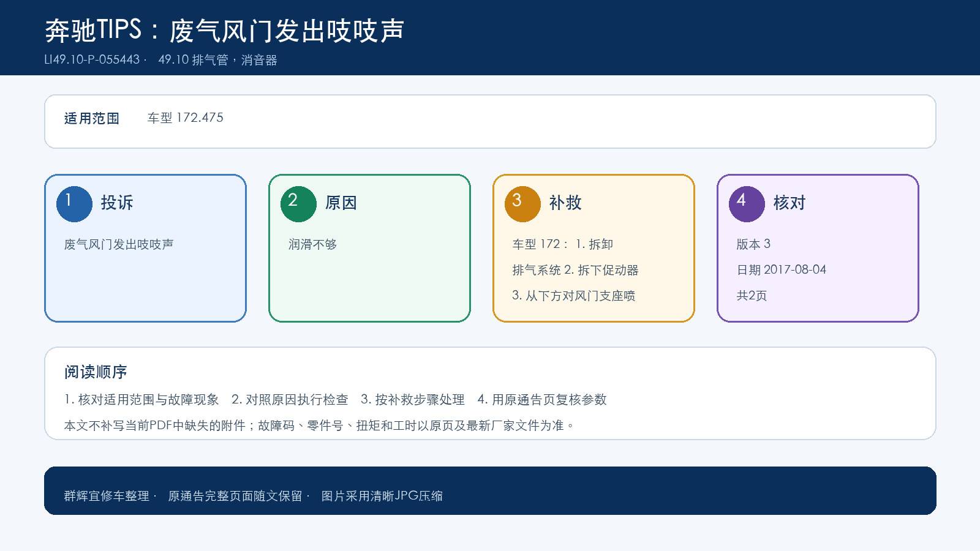Click footer text 群辉宜修车整理

pyautogui.click(x=107, y=496)
